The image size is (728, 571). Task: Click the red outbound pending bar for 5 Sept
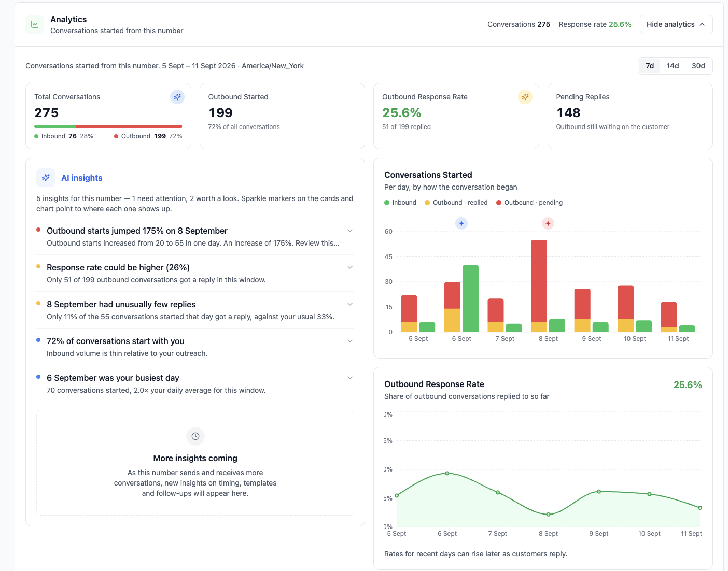coord(409,309)
